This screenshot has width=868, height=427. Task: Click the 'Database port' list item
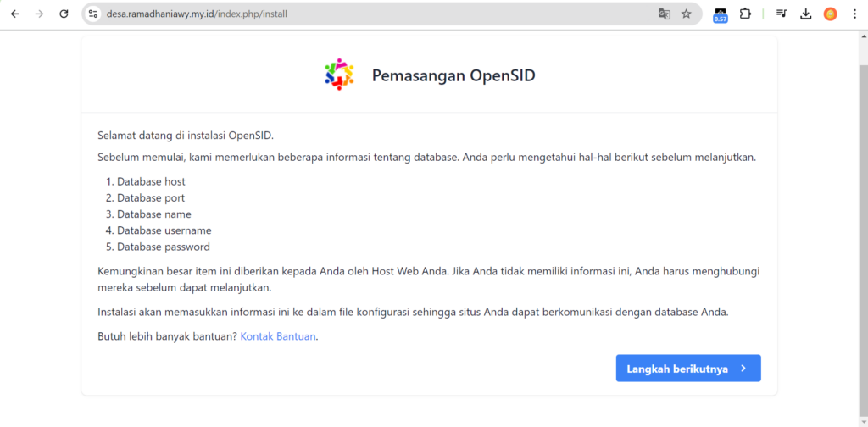151,197
